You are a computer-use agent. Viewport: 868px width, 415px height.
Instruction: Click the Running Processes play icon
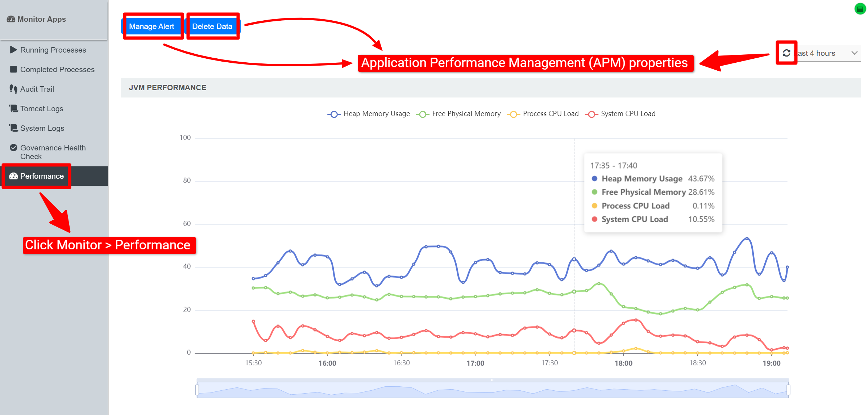[x=13, y=50]
